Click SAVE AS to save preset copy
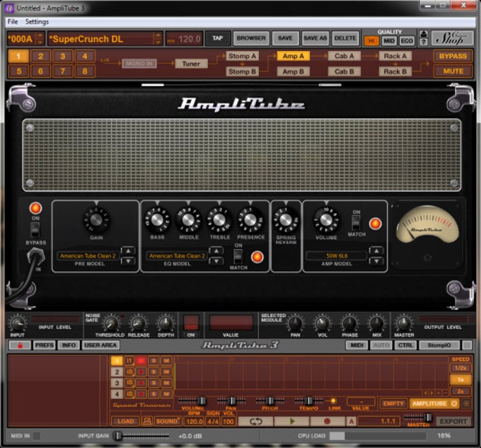 (x=315, y=38)
